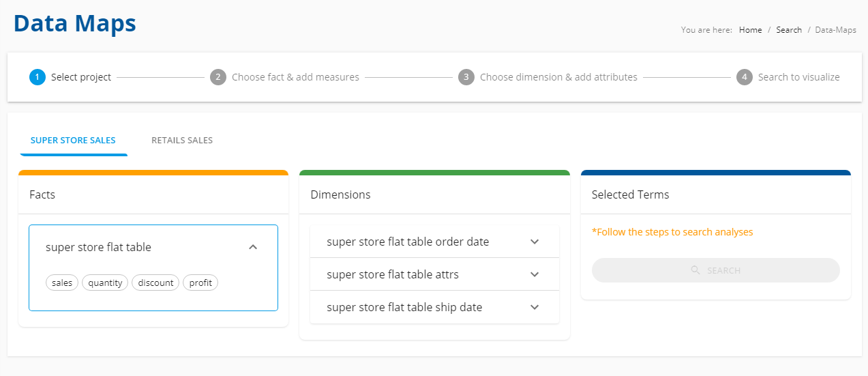This screenshot has width=868, height=376.
Task: Click the step 2 circle icon
Action: point(218,77)
